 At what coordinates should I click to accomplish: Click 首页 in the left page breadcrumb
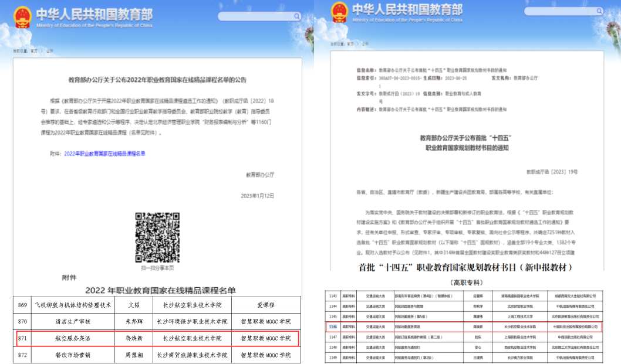tap(34, 51)
